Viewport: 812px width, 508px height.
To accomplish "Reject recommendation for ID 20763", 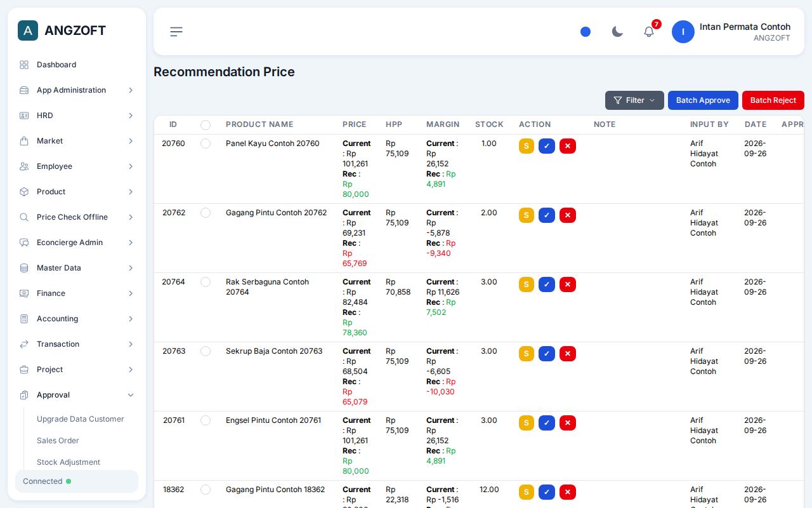I will point(568,354).
